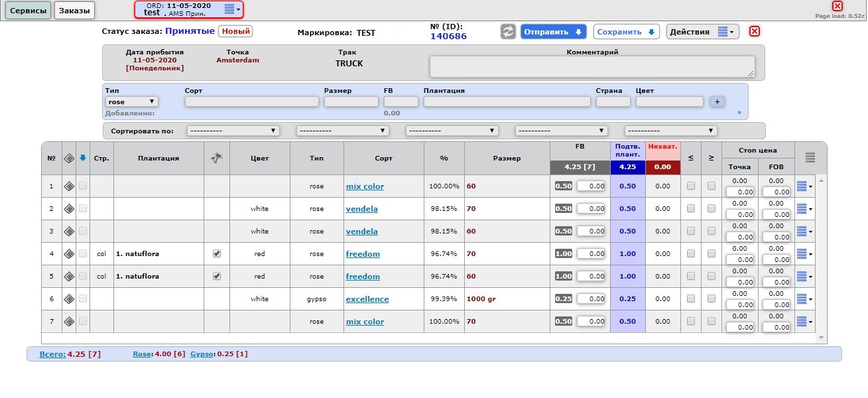Image resolution: width=868 pixels, height=398 pixels.
Task: Click the Комментарий text area
Action: point(592,66)
